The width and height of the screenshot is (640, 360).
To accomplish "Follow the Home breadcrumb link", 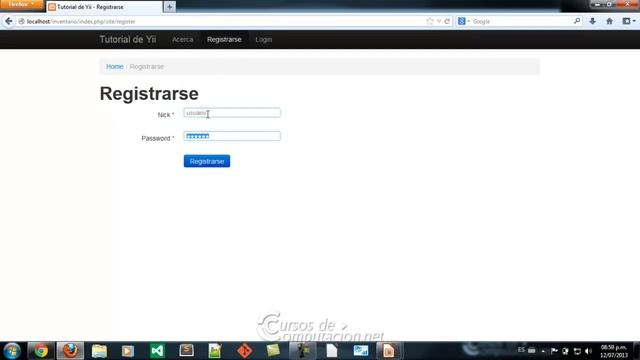I will pyautogui.click(x=115, y=67).
